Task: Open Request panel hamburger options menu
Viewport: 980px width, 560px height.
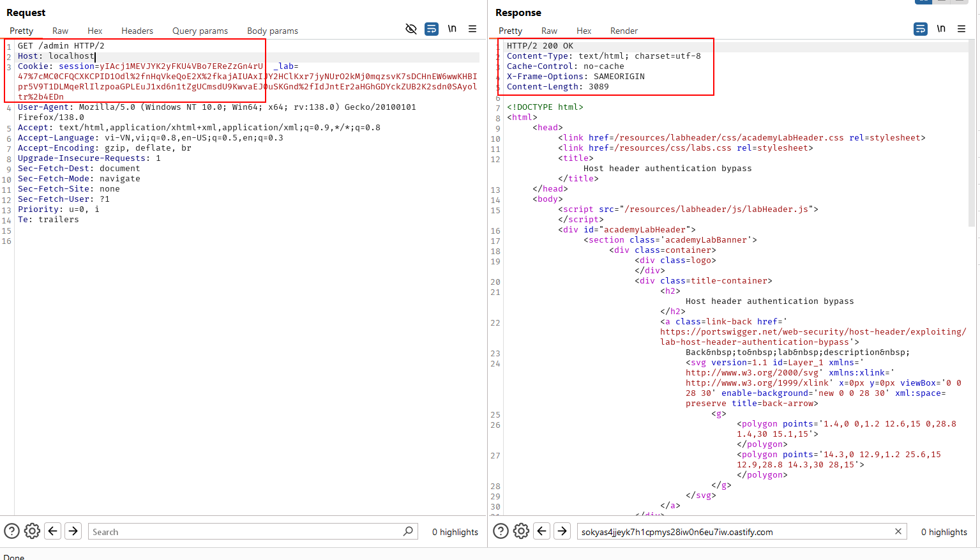Action: point(472,29)
